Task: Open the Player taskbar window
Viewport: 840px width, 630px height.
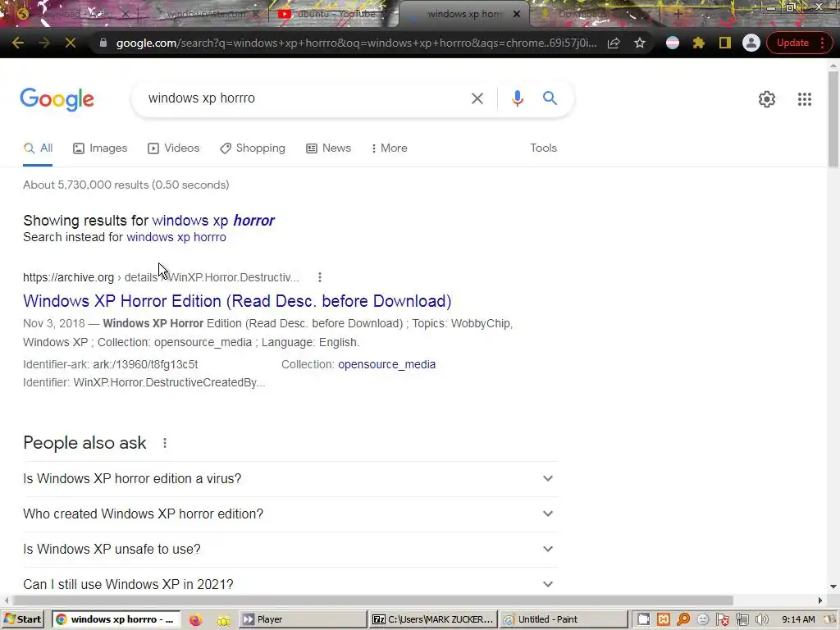Action: pyautogui.click(x=303, y=619)
